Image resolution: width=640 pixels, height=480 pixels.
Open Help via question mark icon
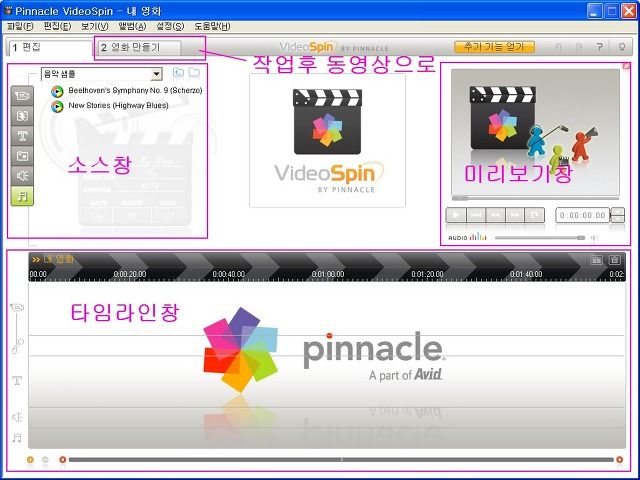pos(600,47)
